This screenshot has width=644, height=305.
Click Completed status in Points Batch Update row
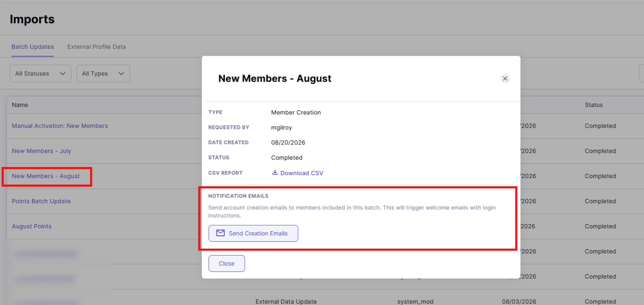click(600, 201)
